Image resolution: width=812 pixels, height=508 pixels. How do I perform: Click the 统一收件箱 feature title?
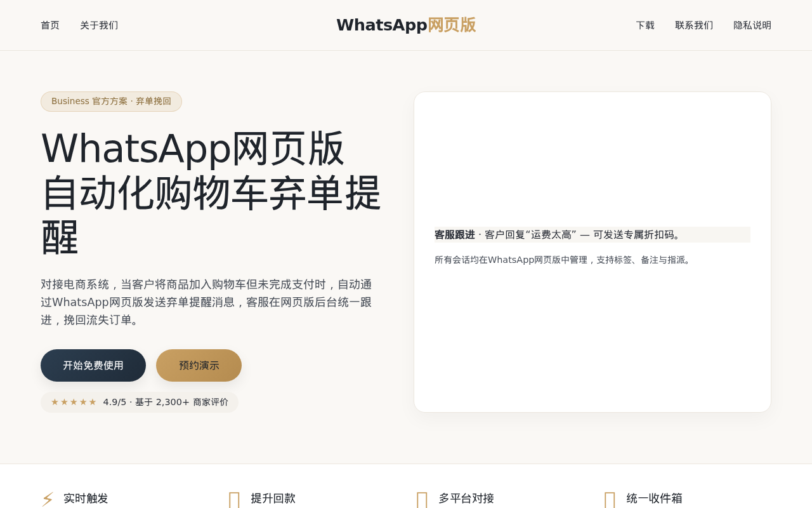coord(654,498)
